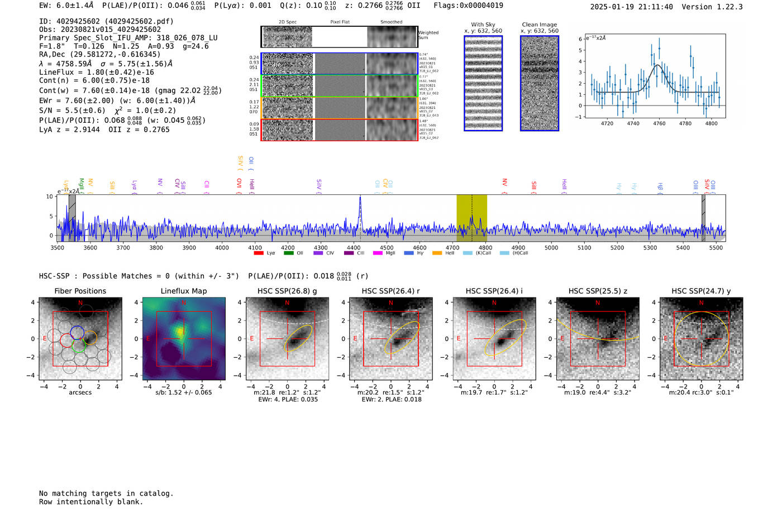Select the red-bordered 2D spectrum row
The height and width of the screenshot is (532, 782).
pyautogui.click(x=340, y=130)
